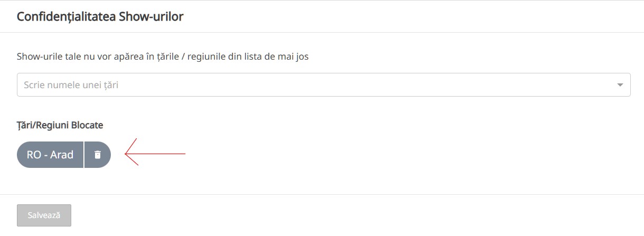The height and width of the screenshot is (236, 644).
Task: Save the show privacy settings
Action: click(44, 215)
